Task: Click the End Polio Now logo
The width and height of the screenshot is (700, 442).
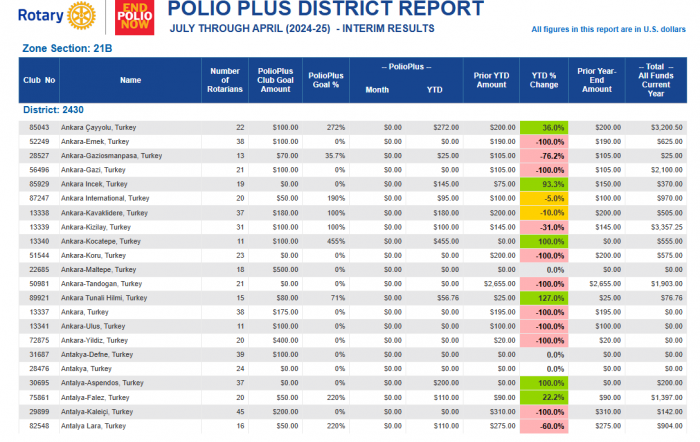Action: click(134, 17)
